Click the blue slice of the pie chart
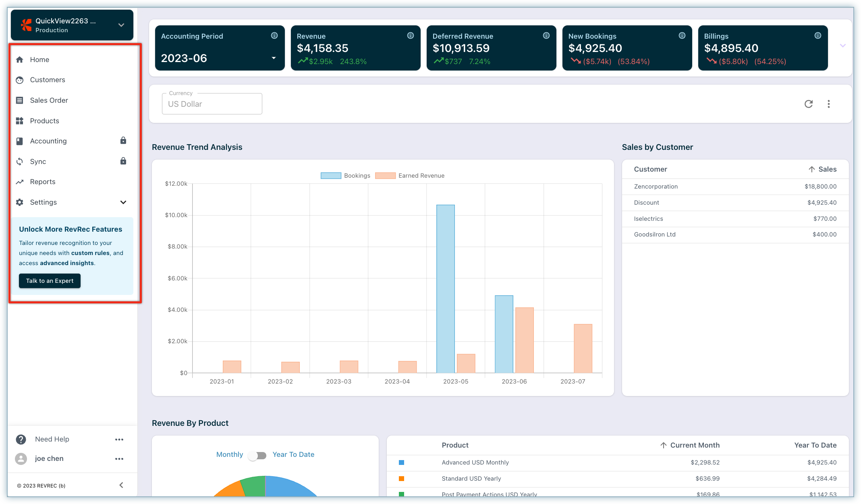Viewport: 861px width, 504px height. 288,487
